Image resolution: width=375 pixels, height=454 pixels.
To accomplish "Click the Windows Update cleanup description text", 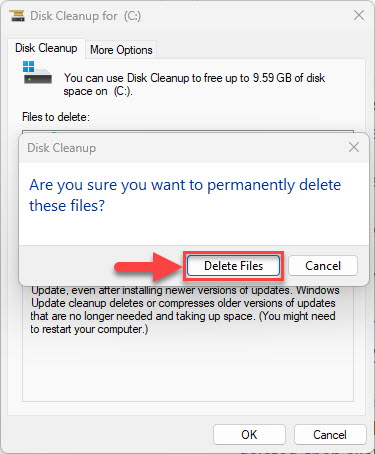I will [185, 310].
